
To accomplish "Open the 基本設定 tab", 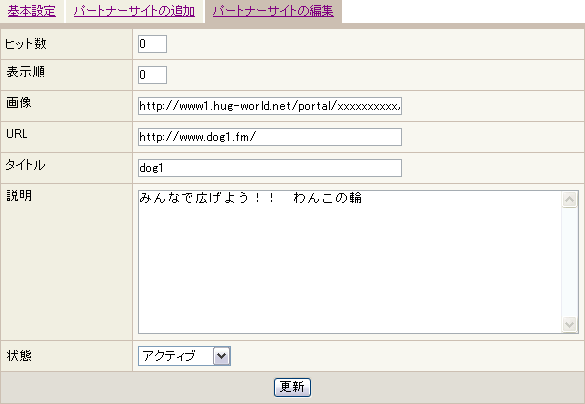I will (x=32, y=11).
